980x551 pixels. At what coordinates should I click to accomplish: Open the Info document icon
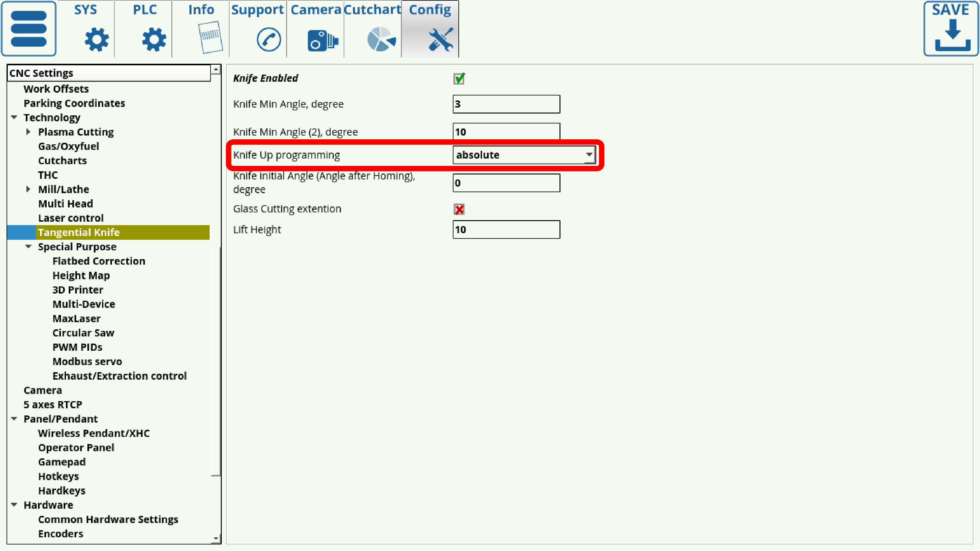[210, 38]
